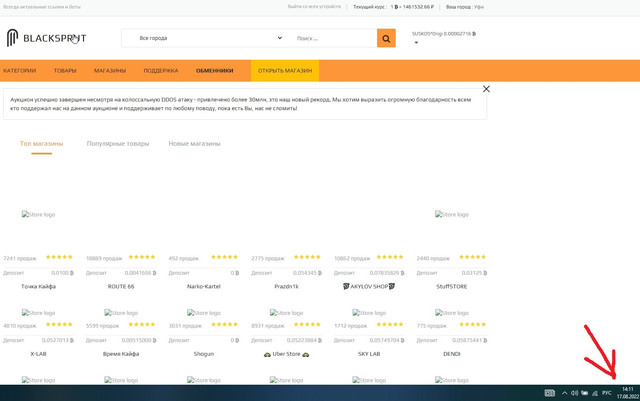Open the 'Prazdn1k' store link
The width and height of the screenshot is (640, 401).
[x=286, y=286]
